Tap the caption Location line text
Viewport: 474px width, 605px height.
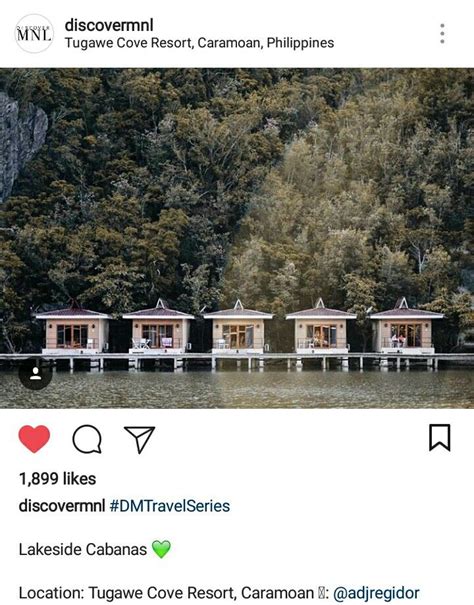(166, 593)
